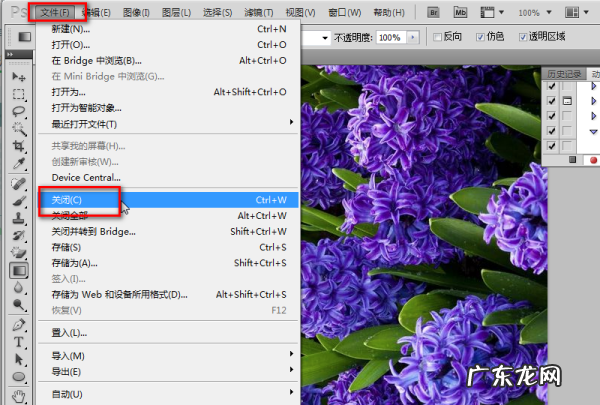Toggle the checkmark beside the dialog icon row
This screenshot has width=600, height=405.
[551, 101]
